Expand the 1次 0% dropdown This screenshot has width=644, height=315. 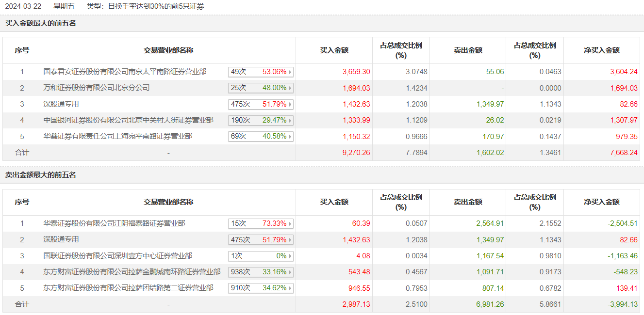[x=261, y=256]
